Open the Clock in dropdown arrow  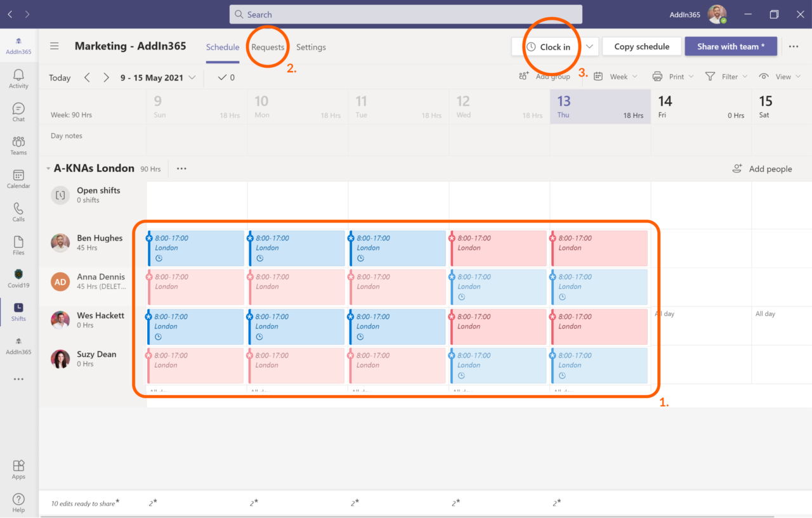pos(589,46)
